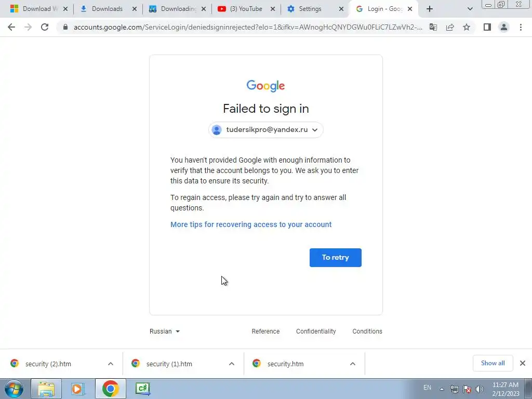532x399 pixels.
Task: Expand options for security (1).htm download
Action: 232,364
